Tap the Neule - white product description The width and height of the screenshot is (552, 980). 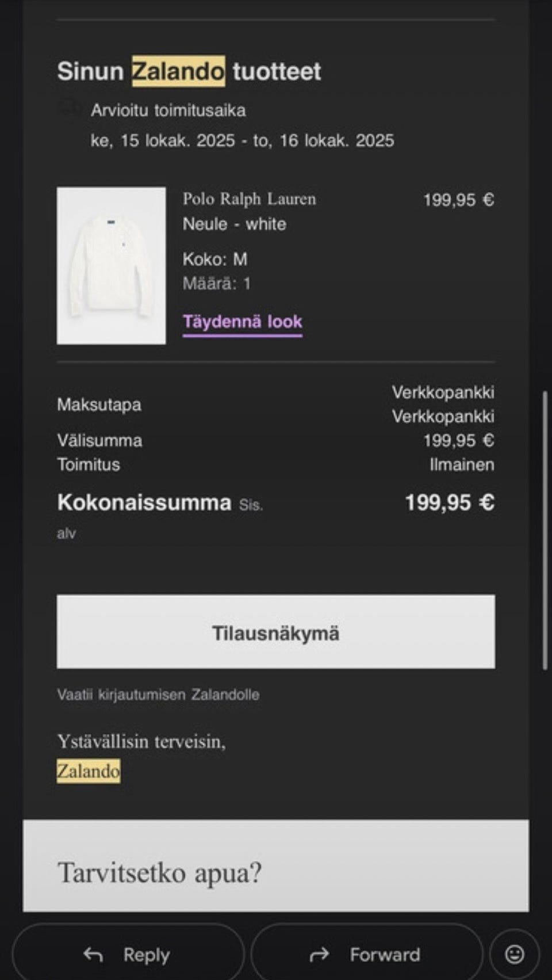[x=234, y=224]
